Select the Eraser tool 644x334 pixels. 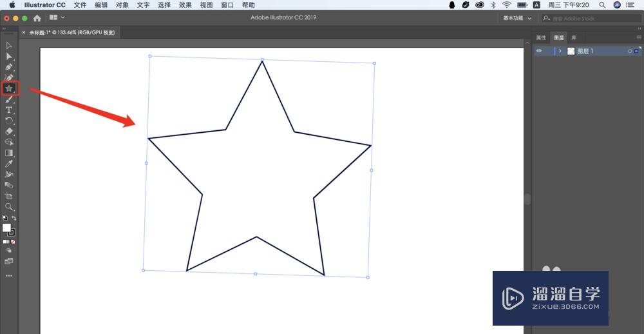pos(9,131)
